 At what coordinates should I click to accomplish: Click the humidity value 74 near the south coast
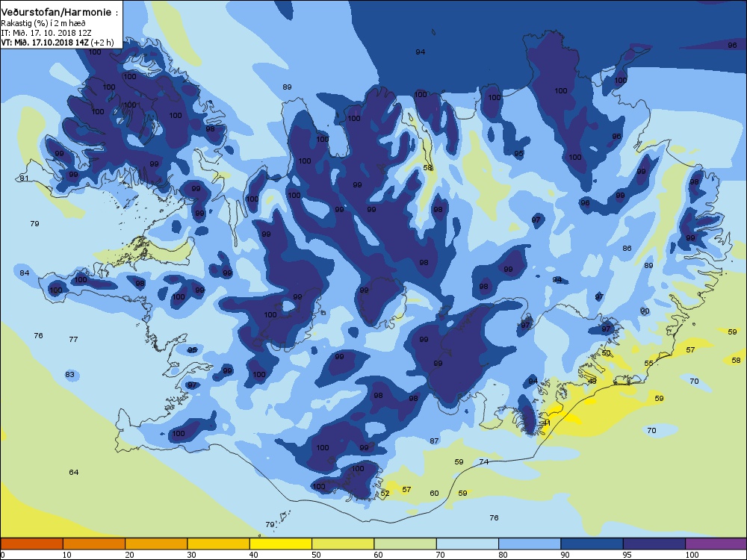484,462
